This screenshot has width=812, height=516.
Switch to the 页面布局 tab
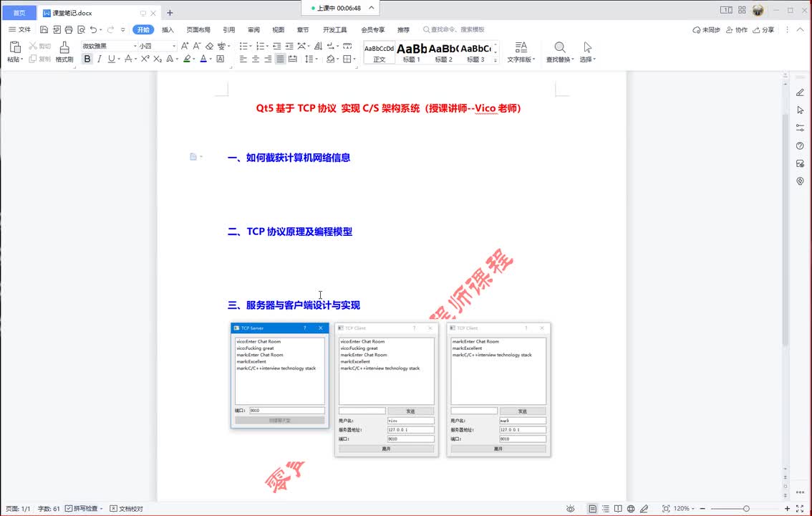(x=198, y=29)
